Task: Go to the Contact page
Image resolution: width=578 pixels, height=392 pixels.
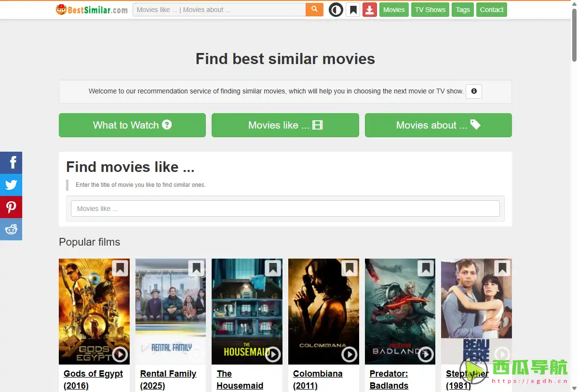Action: [491, 10]
